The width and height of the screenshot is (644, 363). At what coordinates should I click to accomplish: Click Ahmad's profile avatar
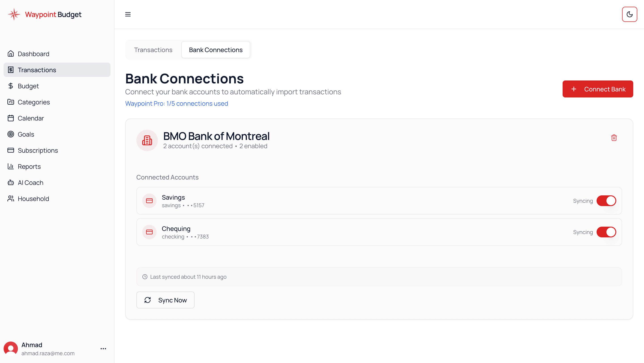pos(11,348)
